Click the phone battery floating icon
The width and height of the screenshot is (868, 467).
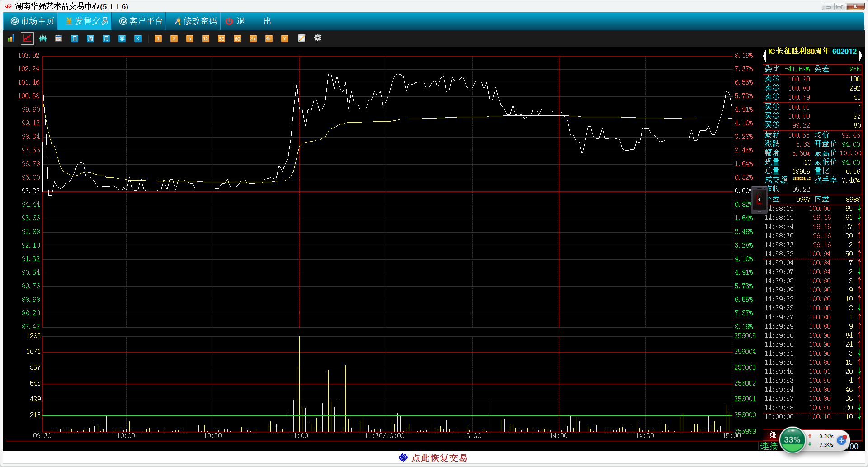point(759,200)
